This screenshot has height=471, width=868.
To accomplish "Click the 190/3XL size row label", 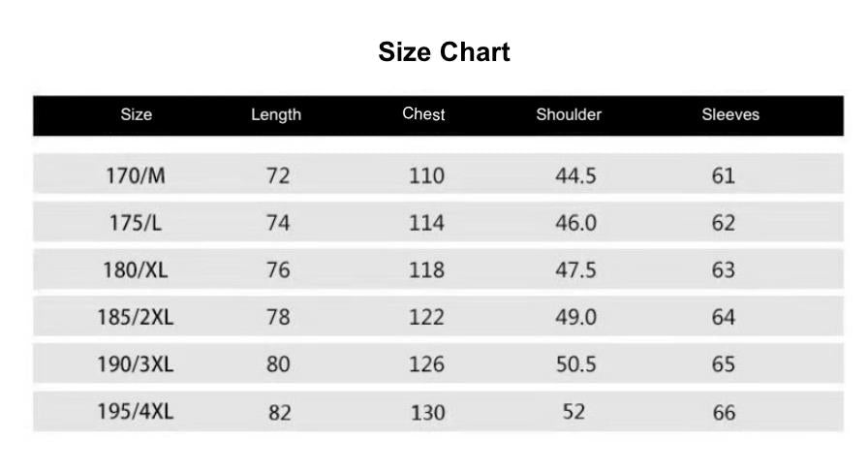I will (x=136, y=364).
